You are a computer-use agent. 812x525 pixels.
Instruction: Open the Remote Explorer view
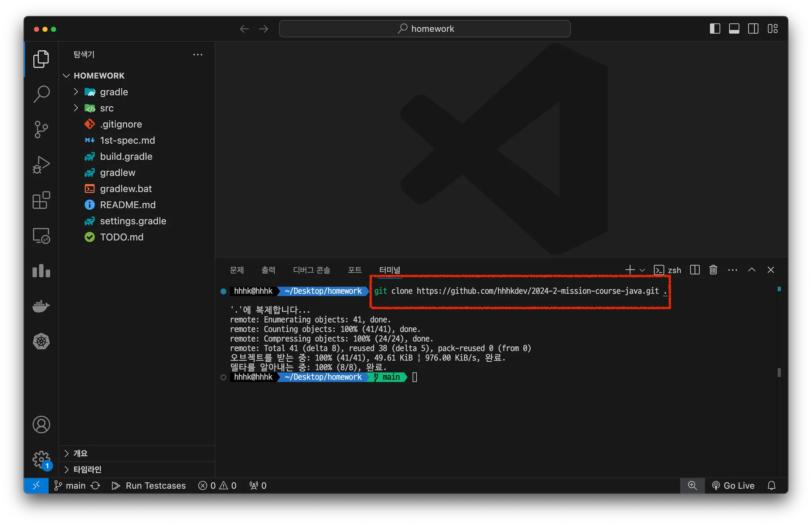coord(41,236)
